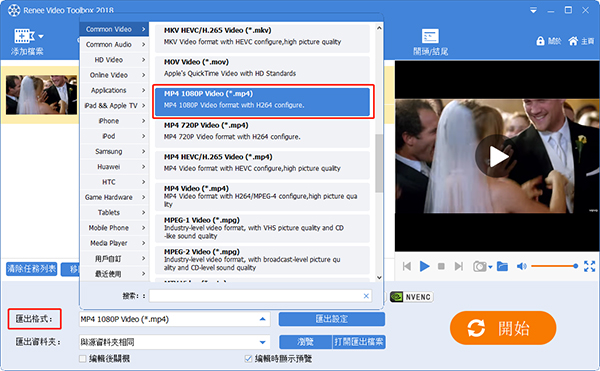600x371 pixels.
Task: Click the blue play button in control bar
Action: click(x=424, y=266)
